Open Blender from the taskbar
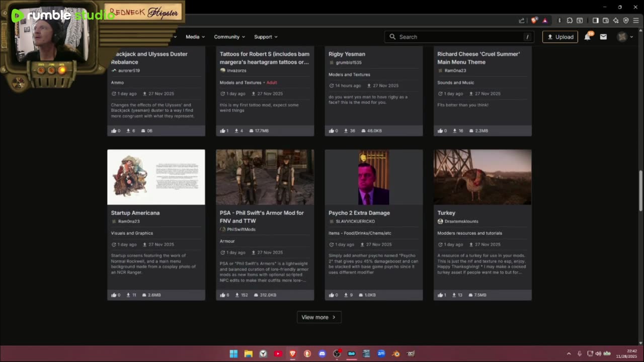Image resolution: width=644 pixels, height=362 pixels. (396, 353)
